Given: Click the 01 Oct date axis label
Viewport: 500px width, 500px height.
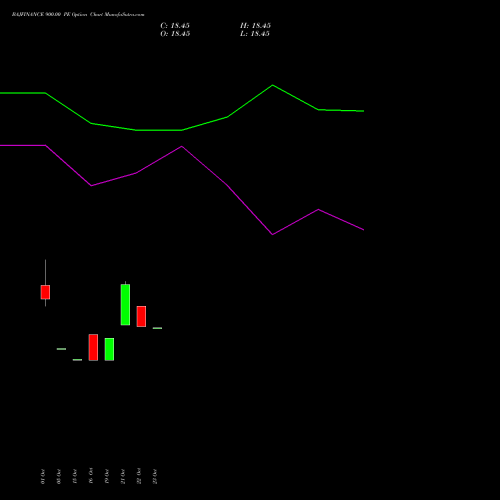Looking at the screenshot, I should coord(43,476).
